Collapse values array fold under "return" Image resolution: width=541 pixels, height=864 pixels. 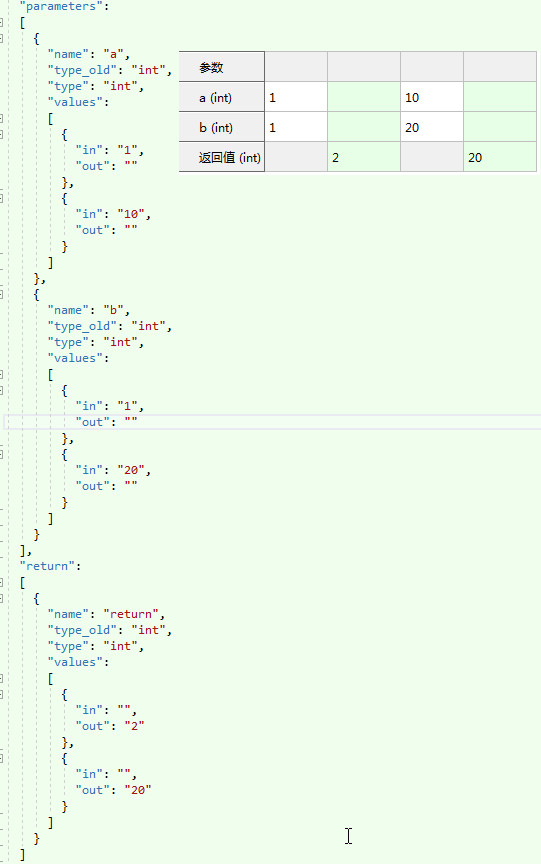pos(1,678)
